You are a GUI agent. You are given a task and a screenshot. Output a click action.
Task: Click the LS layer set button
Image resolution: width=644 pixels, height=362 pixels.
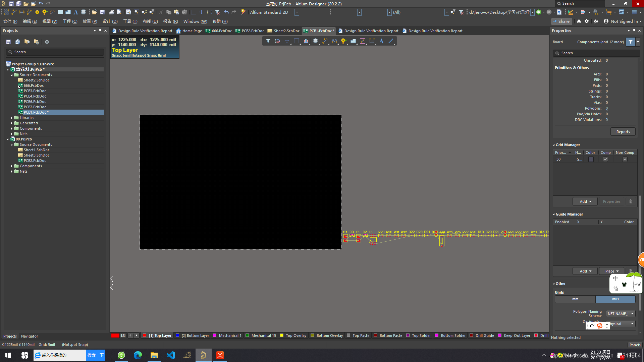[x=123, y=335]
